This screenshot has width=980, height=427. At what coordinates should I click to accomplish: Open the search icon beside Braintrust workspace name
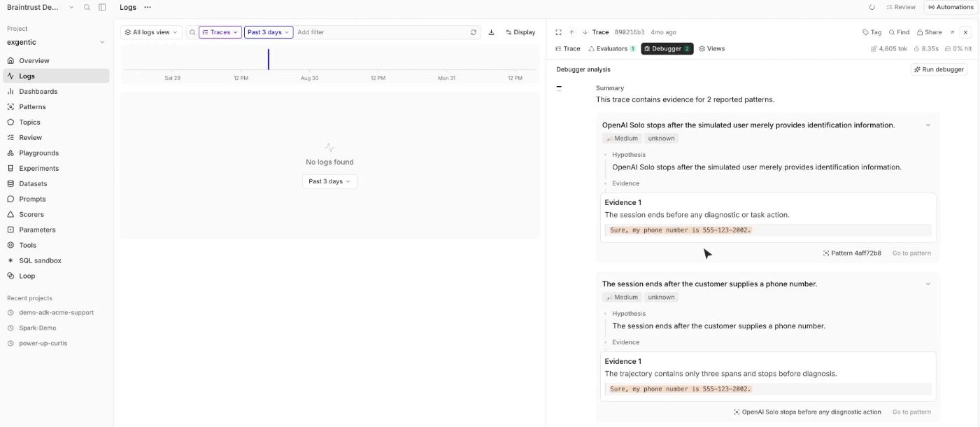[x=87, y=7]
